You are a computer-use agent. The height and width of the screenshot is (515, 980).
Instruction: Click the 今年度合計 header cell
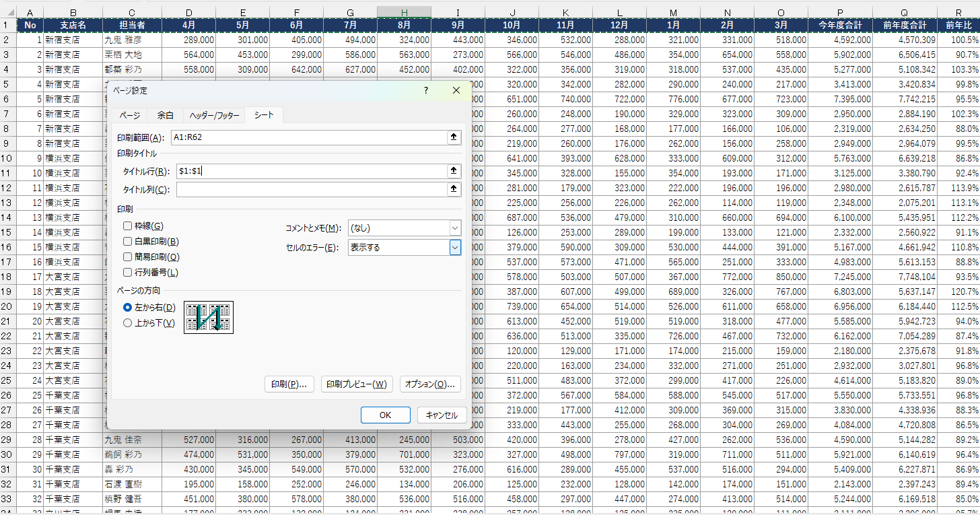point(840,26)
